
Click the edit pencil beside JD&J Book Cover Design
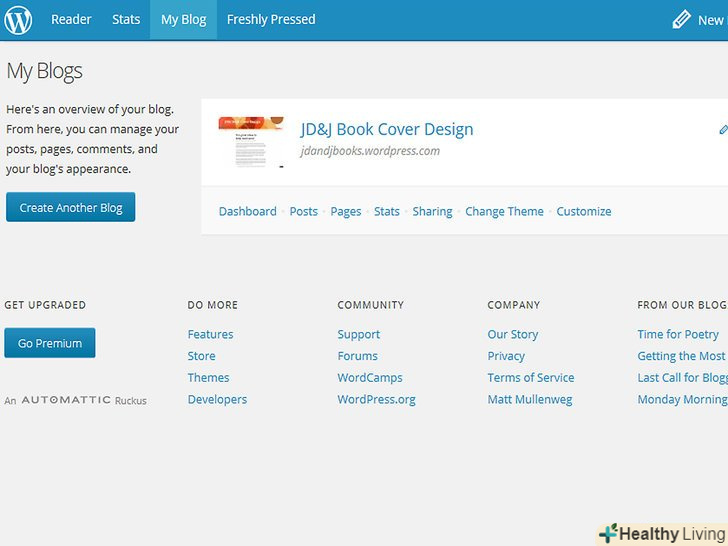tap(723, 130)
